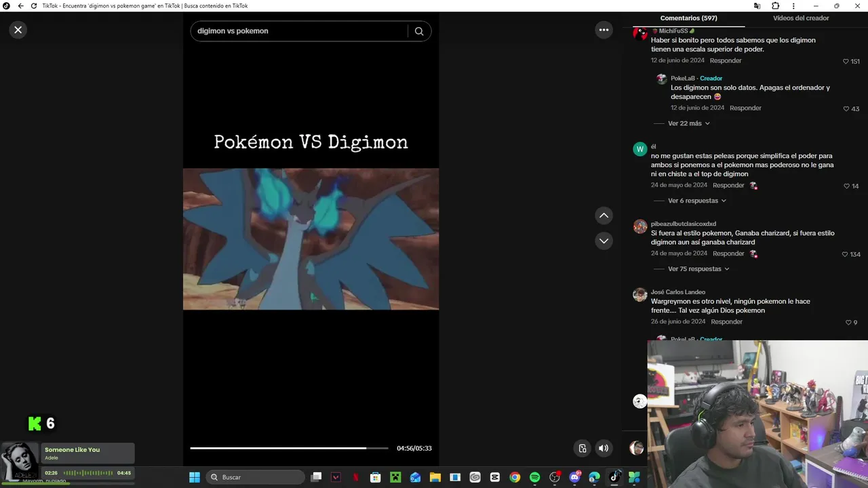Screen dimensions: 868x488
Task: Like PokeLaB's reply with 43 likes
Action: [x=846, y=109]
